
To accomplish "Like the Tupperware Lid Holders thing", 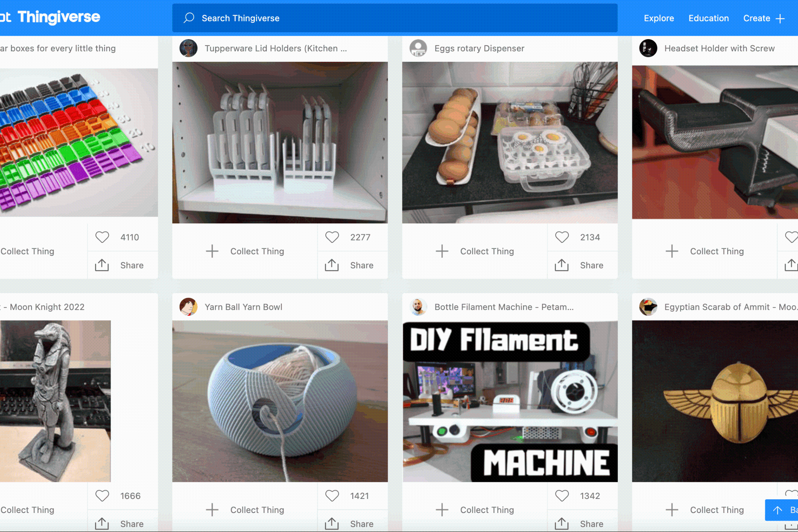I will point(332,237).
